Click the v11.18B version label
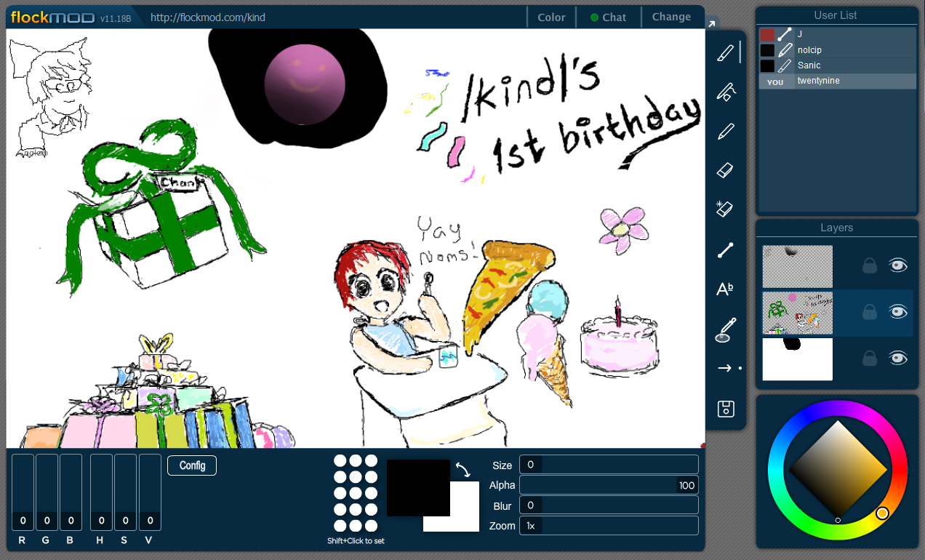Viewport: 925px width, 560px height. tap(115, 18)
